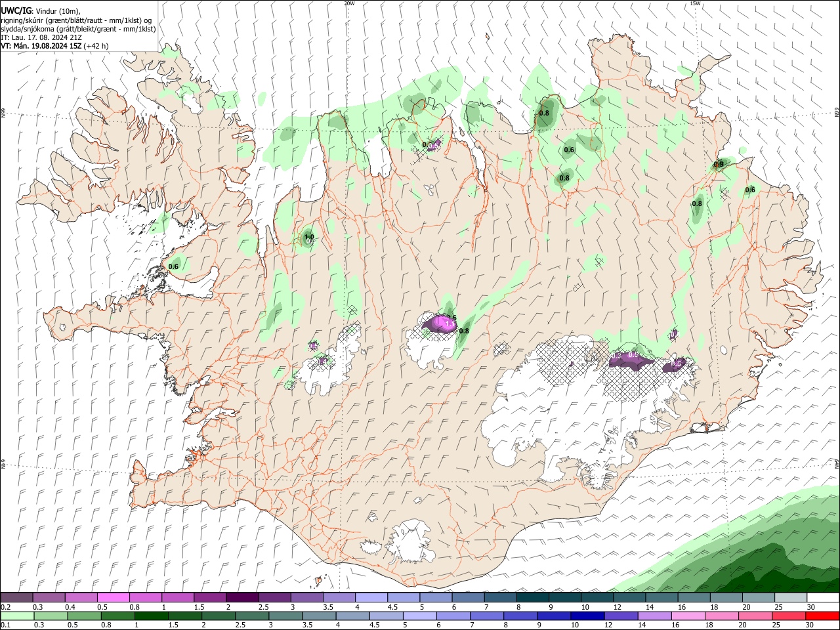Select upper scale swatch labeled 0.2
Viewport: 840px width, 630px height.
pyautogui.click(x=16, y=598)
